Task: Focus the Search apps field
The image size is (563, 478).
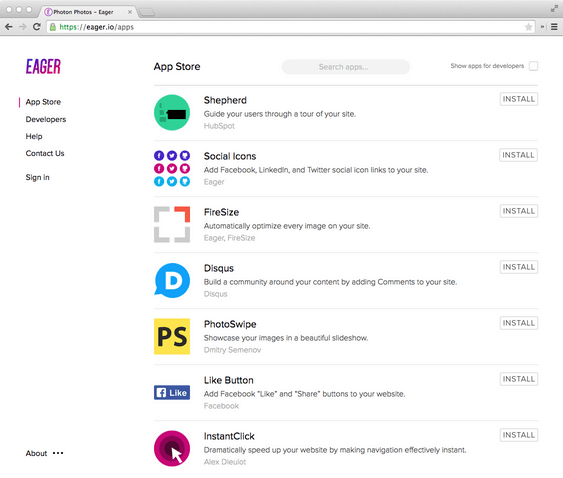Action: pyautogui.click(x=346, y=67)
